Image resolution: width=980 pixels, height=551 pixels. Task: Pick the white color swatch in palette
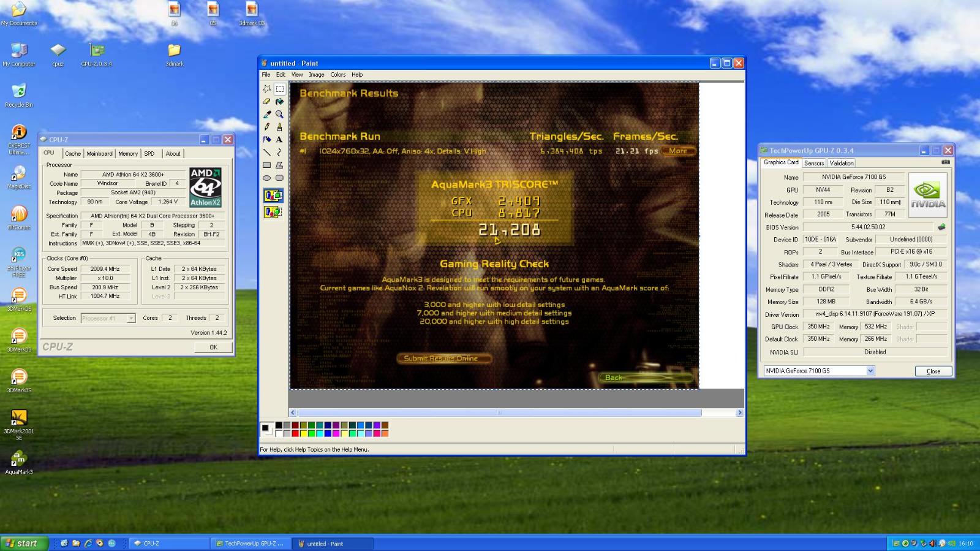pos(279,433)
